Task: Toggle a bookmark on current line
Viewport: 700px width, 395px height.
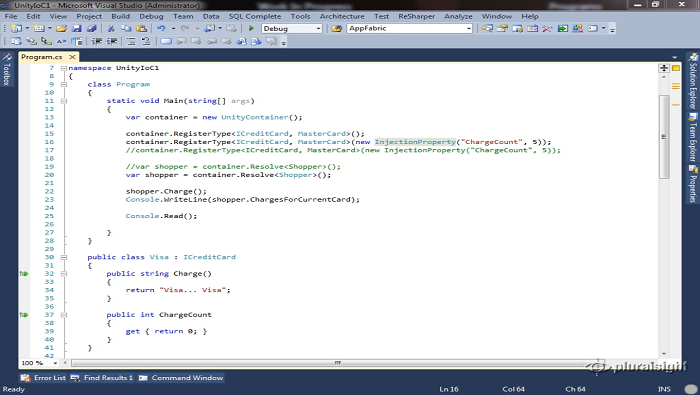Action: tap(166, 42)
